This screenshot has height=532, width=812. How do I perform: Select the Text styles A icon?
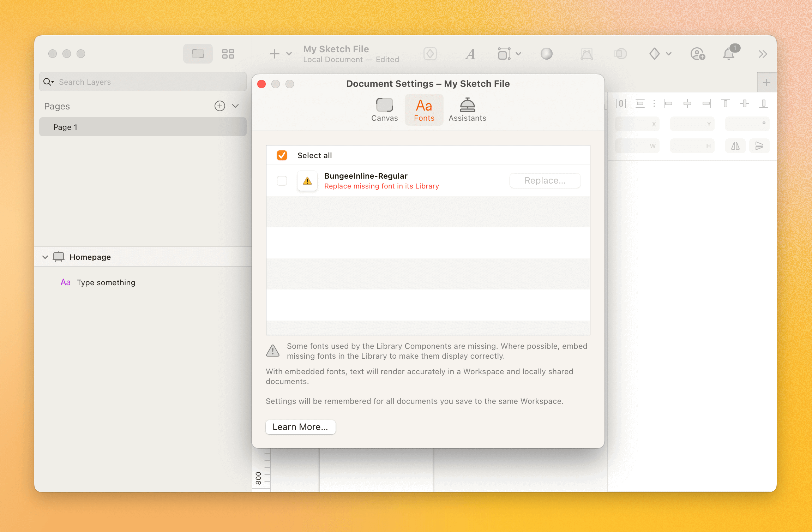click(470, 54)
